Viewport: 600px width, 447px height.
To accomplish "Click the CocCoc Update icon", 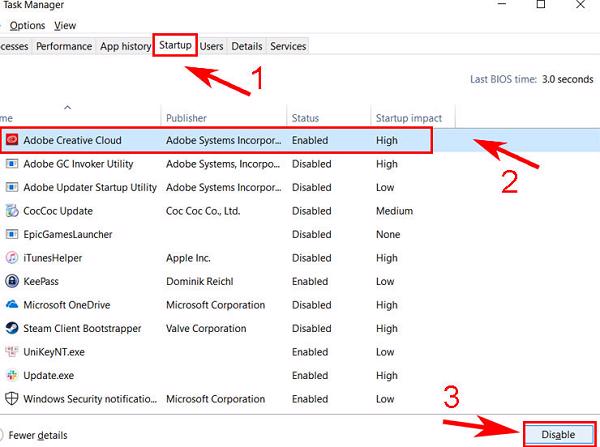I will [12, 211].
